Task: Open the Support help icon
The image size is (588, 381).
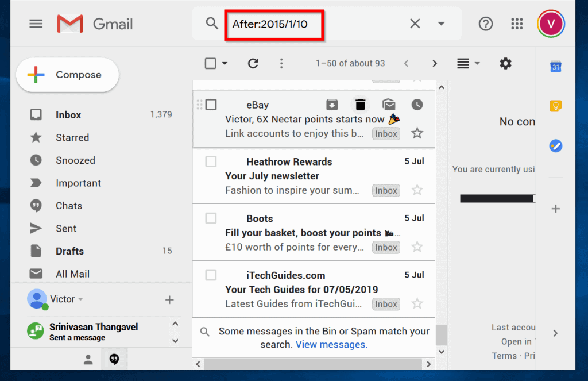Action: tap(486, 24)
